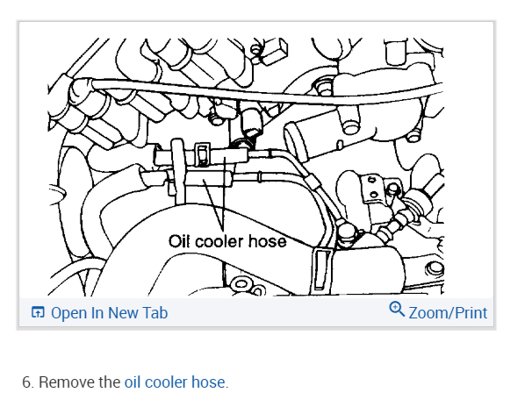Click the bolt head at the diagram's lower right
This screenshot has width=532, height=414.
pos(435,268)
